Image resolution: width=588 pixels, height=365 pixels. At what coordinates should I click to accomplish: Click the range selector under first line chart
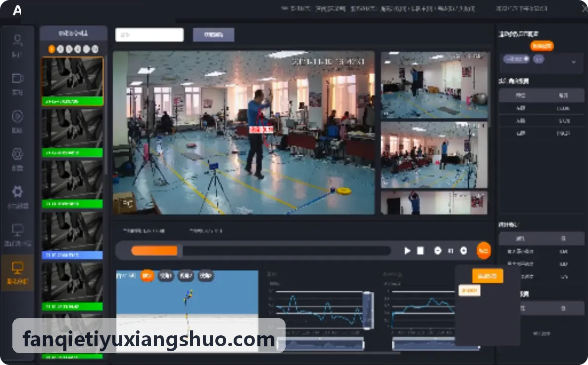pos(321,344)
